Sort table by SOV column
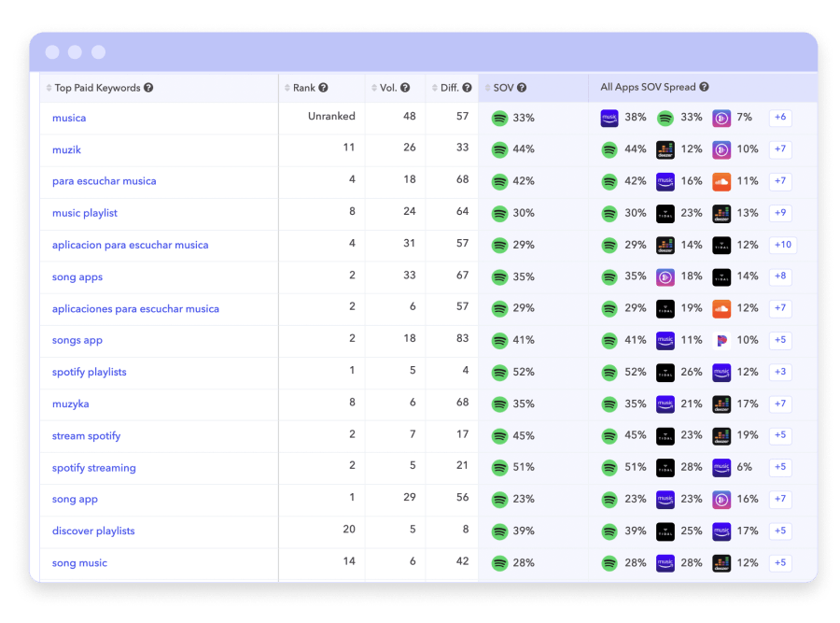840x623 pixels. tap(487, 88)
